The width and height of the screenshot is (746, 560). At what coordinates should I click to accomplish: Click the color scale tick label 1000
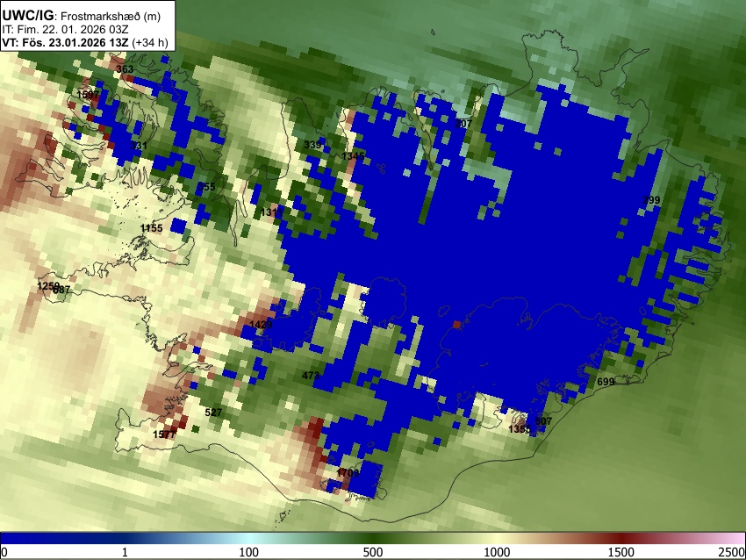pos(497,552)
